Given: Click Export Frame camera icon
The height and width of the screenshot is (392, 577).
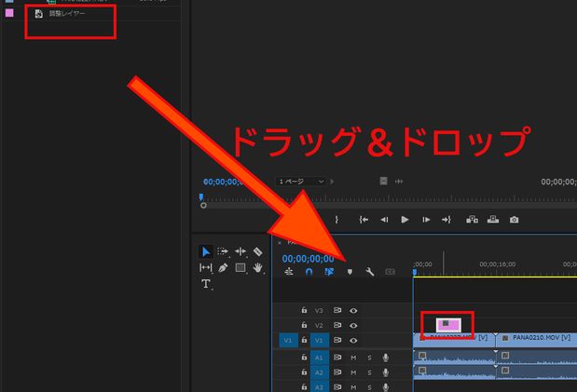Looking at the screenshot, I should click(514, 220).
